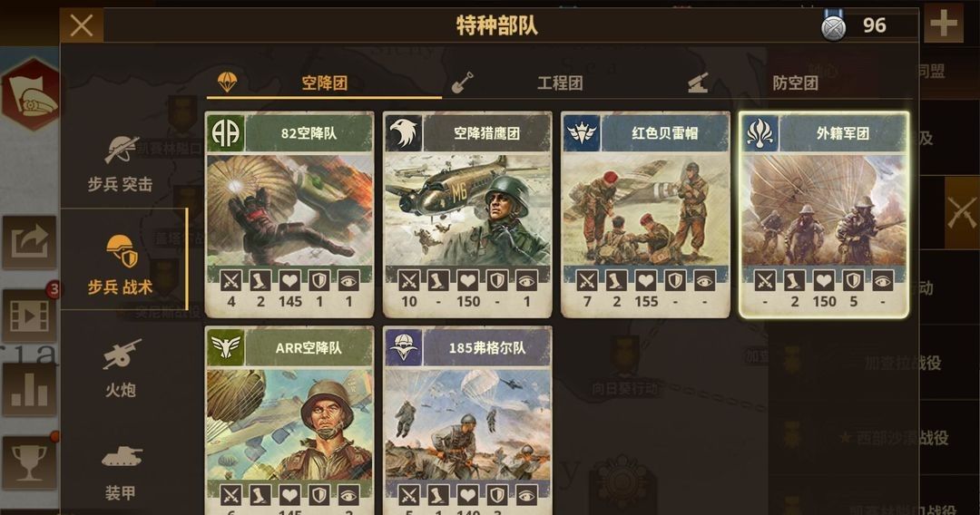Click the share arrow icon

tap(29, 242)
